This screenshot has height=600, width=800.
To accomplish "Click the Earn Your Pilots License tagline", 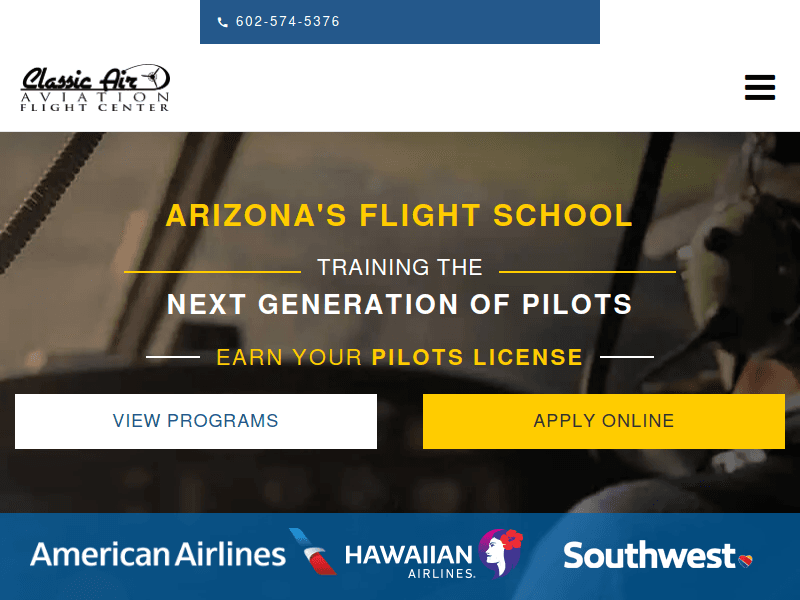I will 399,357.
